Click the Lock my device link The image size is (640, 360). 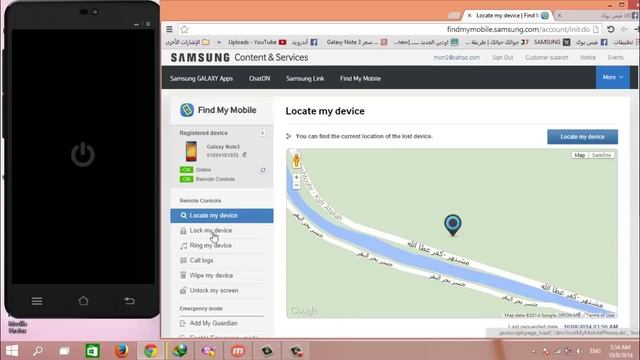(x=211, y=231)
